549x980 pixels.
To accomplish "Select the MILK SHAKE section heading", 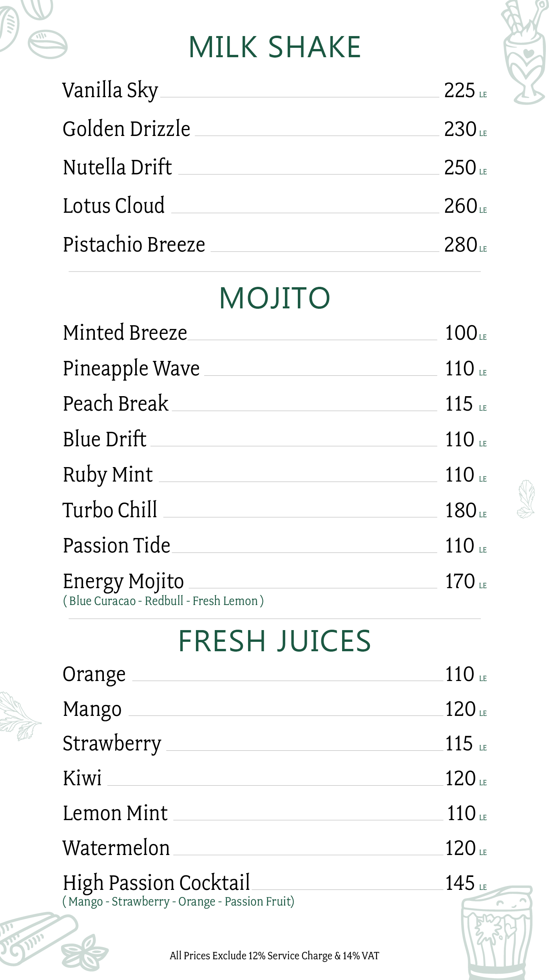I will [274, 47].
